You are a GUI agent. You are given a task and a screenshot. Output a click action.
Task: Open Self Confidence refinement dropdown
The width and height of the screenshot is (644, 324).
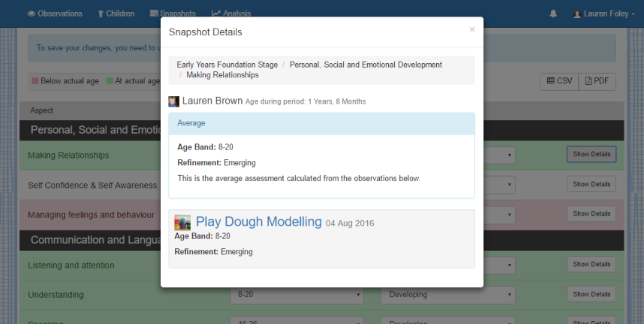click(499, 185)
